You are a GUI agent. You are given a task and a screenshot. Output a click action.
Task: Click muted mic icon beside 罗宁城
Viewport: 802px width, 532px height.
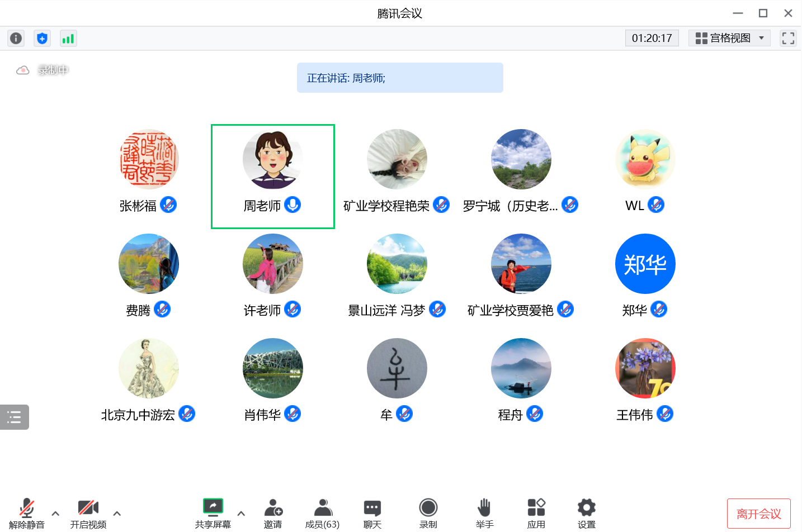(570, 205)
